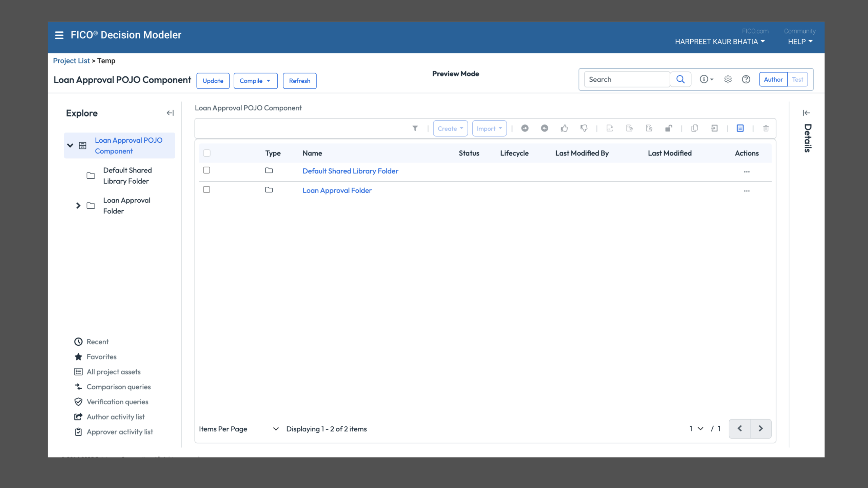Image resolution: width=868 pixels, height=488 pixels.
Task: Open FICO.com link in header
Action: 755,31
